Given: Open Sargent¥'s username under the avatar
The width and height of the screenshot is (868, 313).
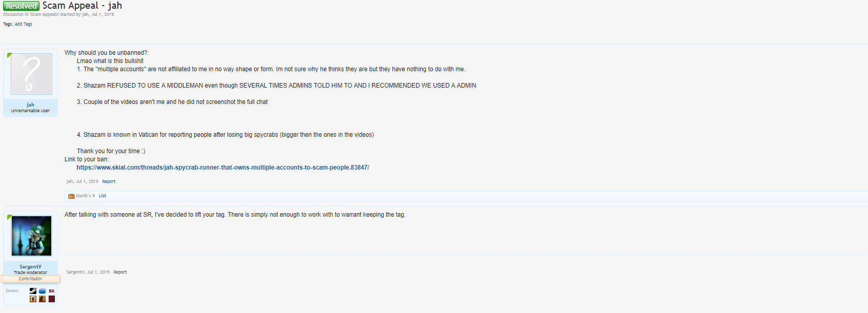Looking at the screenshot, I should click(x=30, y=266).
